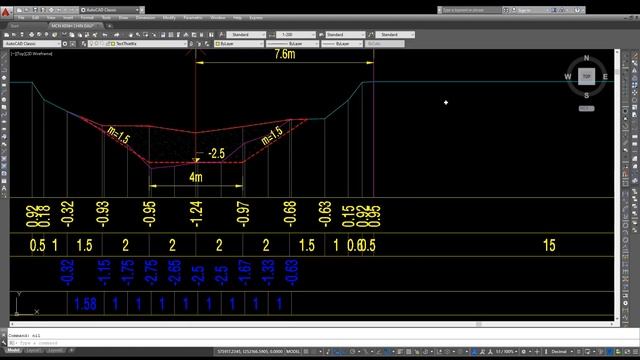Toggle layer on/off bulb for TextThietKe

[x=91, y=44]
